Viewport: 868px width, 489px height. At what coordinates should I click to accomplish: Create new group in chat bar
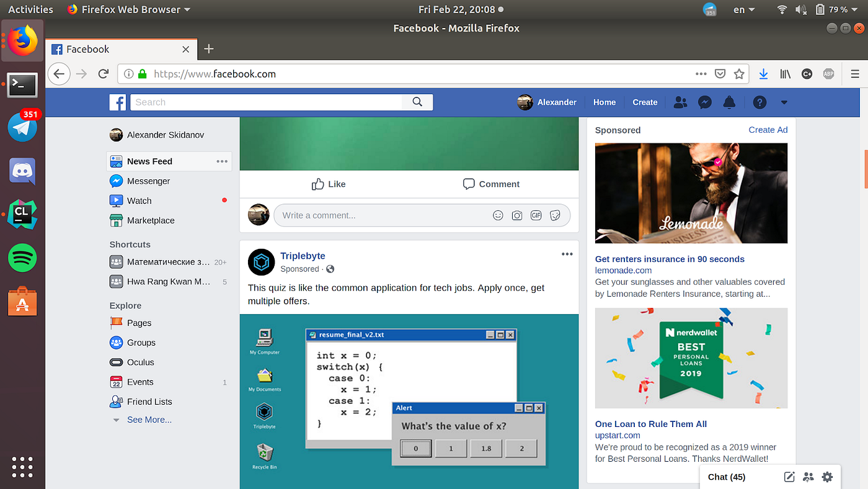[808, 477]
